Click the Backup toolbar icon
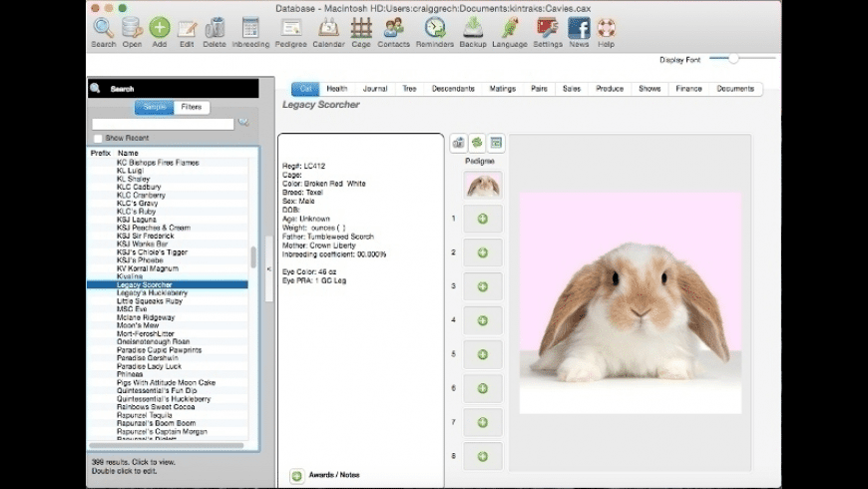This screenshot has height=489, width=868. [x=473, y=29]
